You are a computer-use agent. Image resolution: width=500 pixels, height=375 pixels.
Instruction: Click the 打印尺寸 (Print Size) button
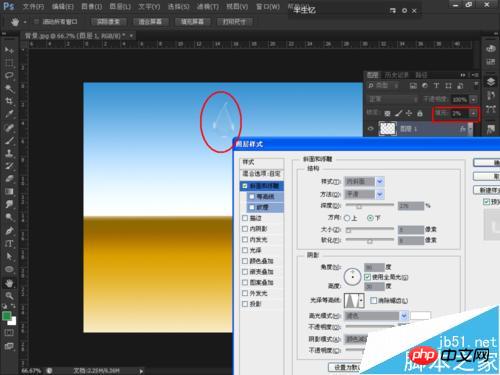pyautogui.click(x=234, y=22)
